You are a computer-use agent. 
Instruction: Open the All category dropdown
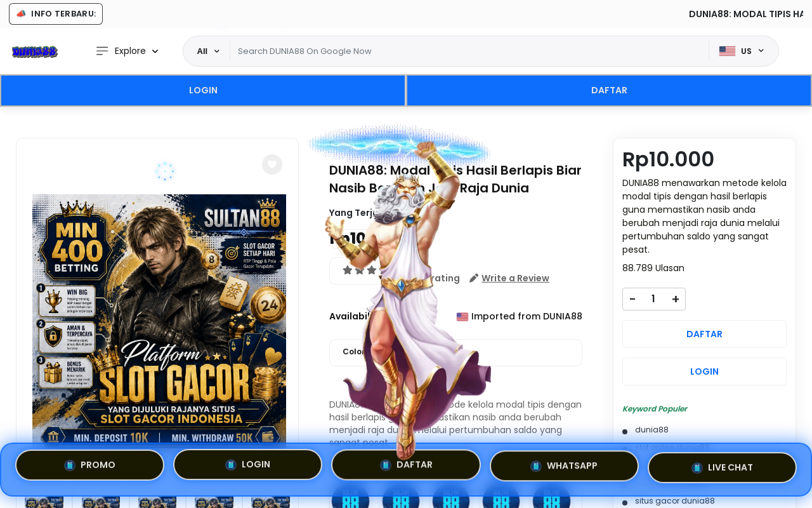(x=208, y=51)
